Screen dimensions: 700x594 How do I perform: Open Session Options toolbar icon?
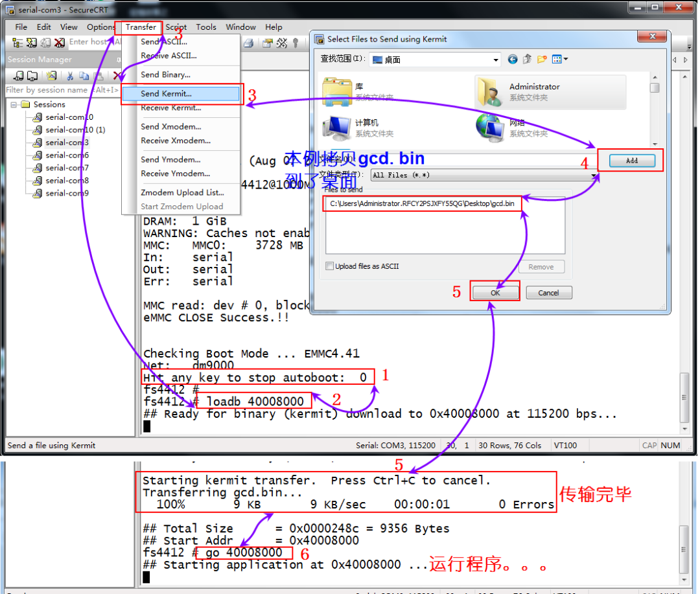coord(268,43)
